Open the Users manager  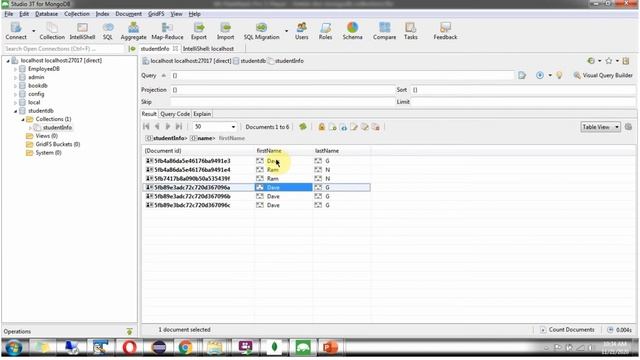coord(302,31)
